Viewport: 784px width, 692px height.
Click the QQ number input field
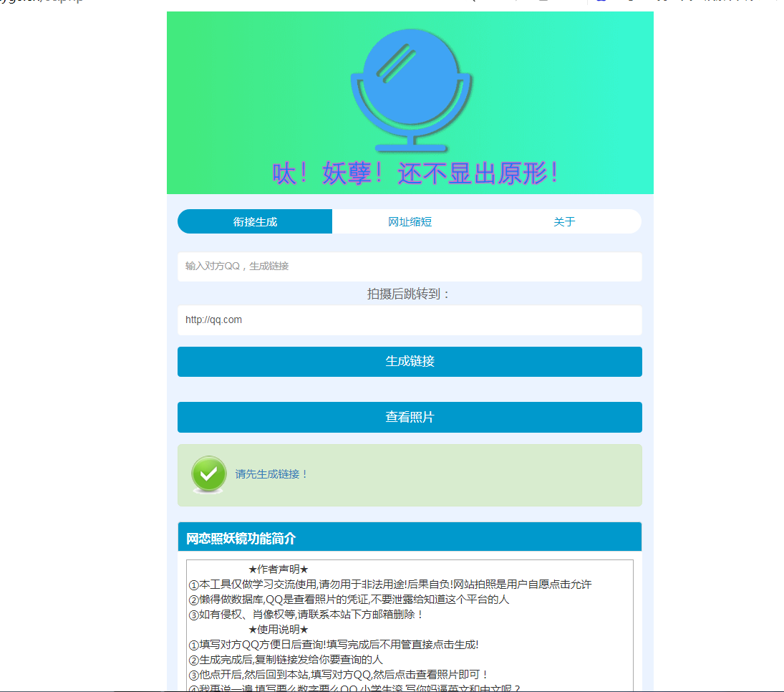(x=410, y=266)
